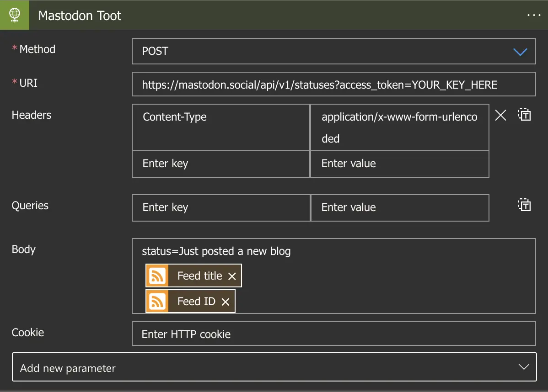Remove the Feed title token
This screenshot has width=548, height=392.
point(232,276)
